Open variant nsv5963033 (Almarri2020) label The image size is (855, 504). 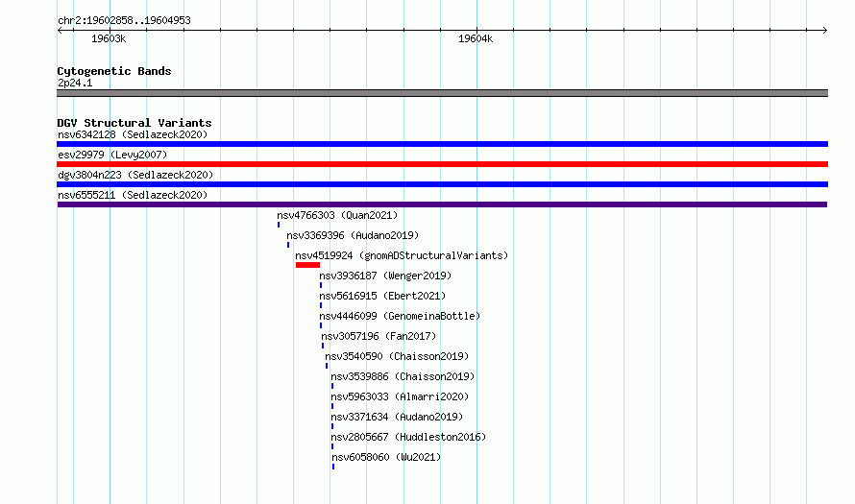(400, 396)
